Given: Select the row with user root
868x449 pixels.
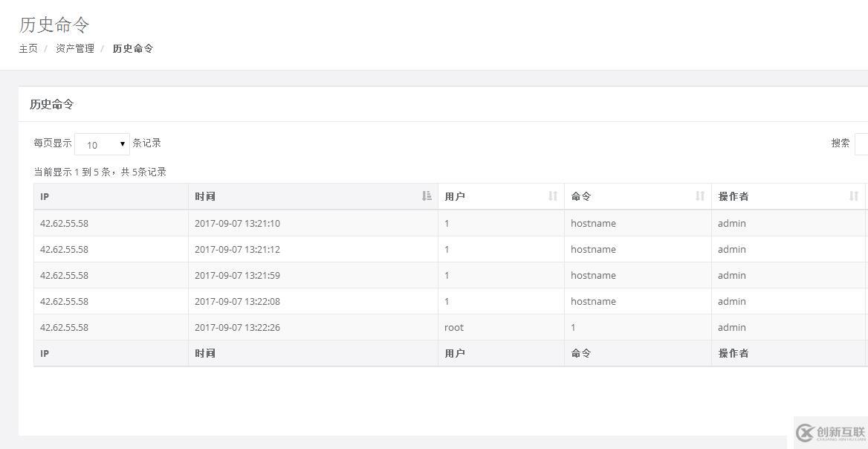Looking at the screenshot, I should tap(454, 327).
